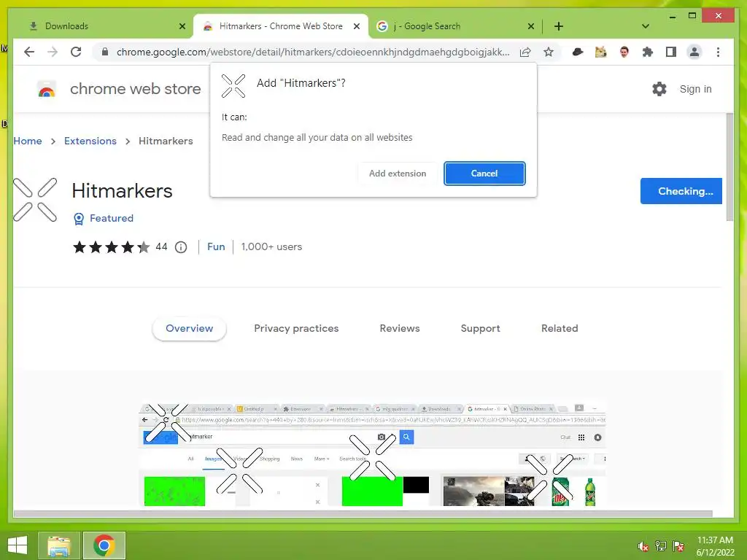Image resolution: width=747 pixels, height=560 pixels.
Task: Open the Related tab
Action: 560,329
